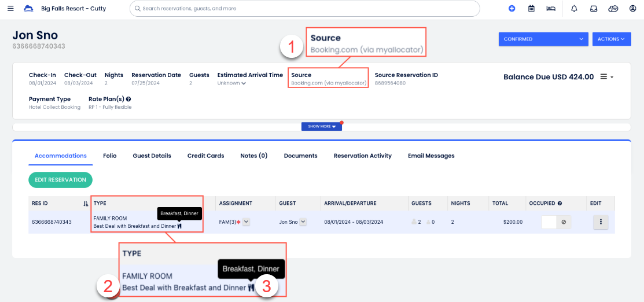644x302 pixels.
Task: Click the meal plan fork-knife icon
Action: tap(179, 226)
